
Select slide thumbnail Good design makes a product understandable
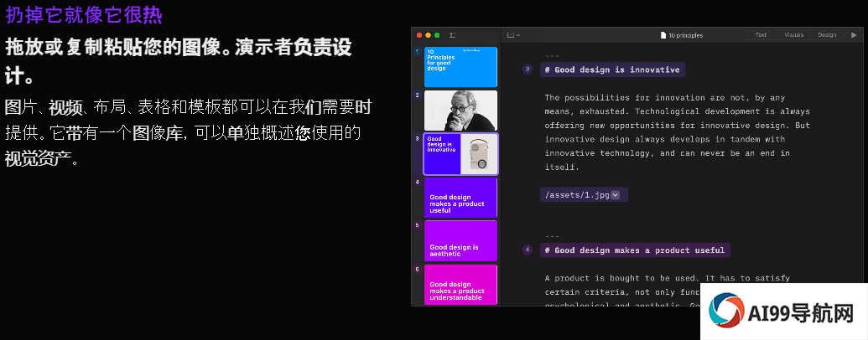tap(460, 284)
